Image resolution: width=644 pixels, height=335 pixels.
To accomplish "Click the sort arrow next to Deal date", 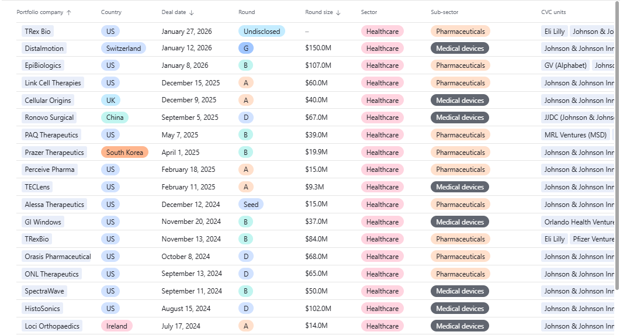I will point(192,12).
